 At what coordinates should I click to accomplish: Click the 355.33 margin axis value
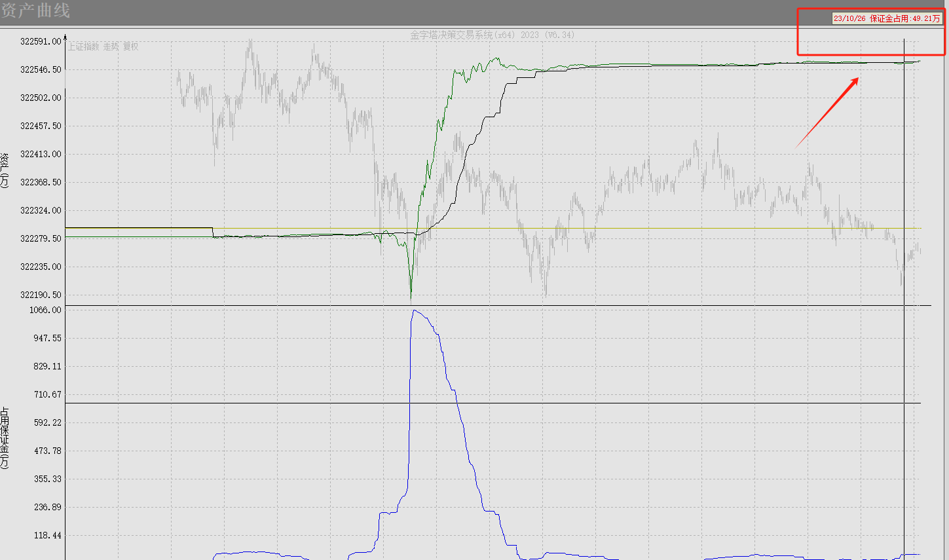[47, 479]
